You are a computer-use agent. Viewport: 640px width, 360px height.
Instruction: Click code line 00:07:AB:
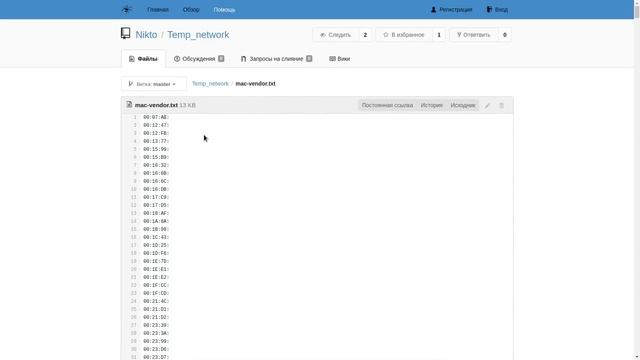(x=156, y=117)
